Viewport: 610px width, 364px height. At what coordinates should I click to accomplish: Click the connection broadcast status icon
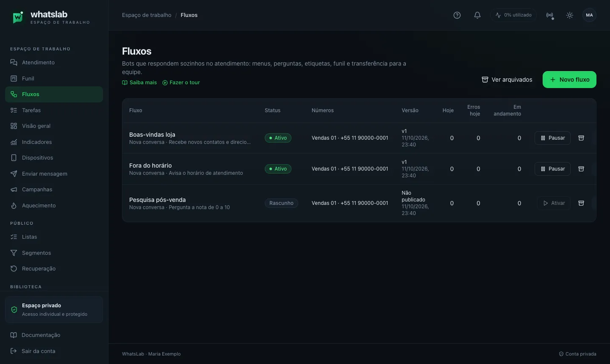click(x=550, y=15)
